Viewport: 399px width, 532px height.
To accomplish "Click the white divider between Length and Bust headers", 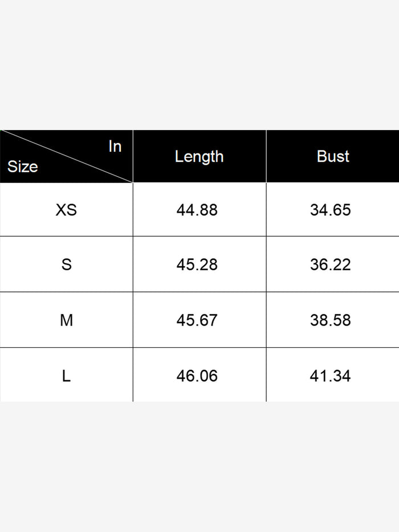I will coord(266,157).
